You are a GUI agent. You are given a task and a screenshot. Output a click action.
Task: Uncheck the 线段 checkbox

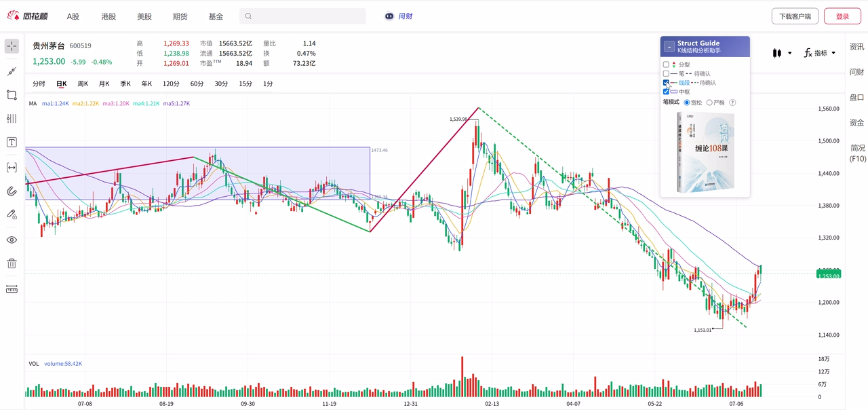point(666,83)
